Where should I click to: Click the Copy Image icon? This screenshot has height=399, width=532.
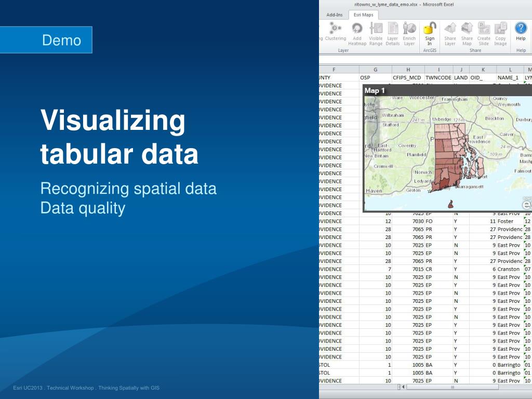(500, 34)
